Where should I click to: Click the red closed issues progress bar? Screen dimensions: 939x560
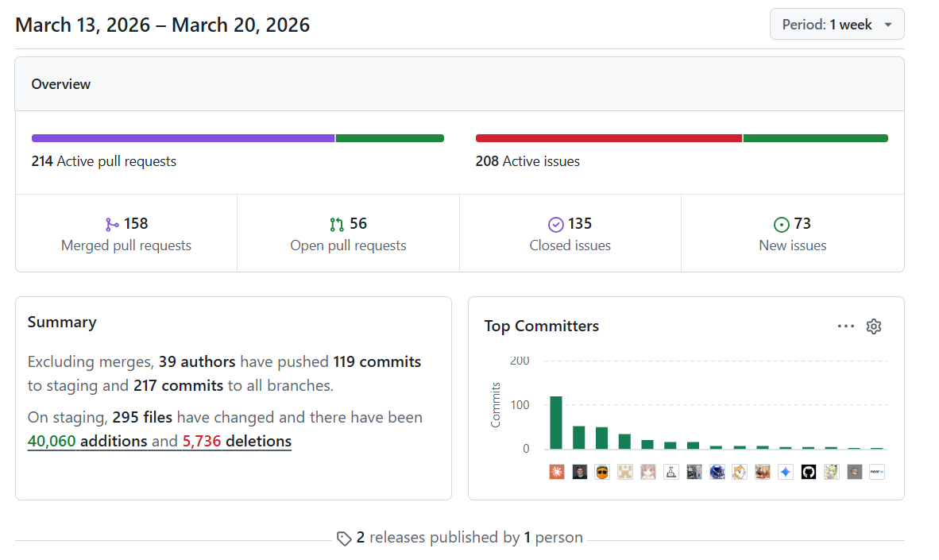click(x=609, y=138)
